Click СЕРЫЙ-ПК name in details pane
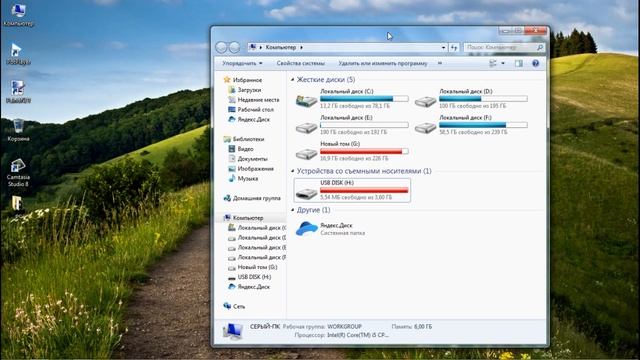 pyautogui.click(x=265, y=327)
